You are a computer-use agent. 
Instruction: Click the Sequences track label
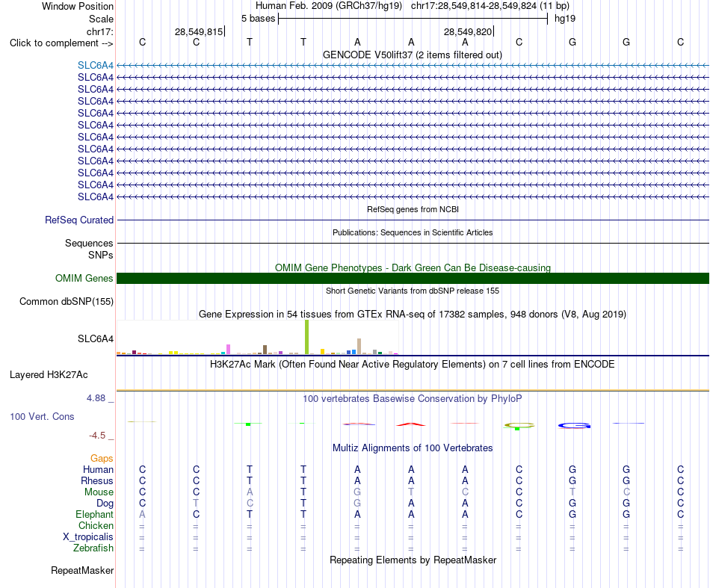(89, 243)
